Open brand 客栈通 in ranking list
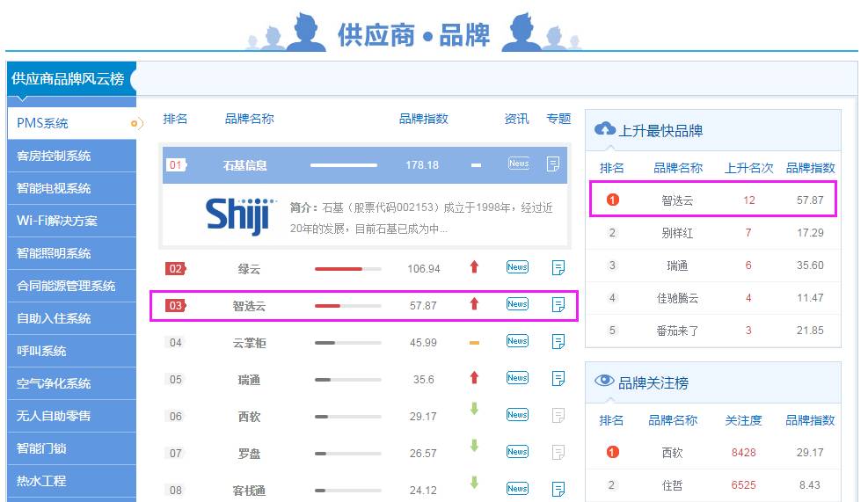This screenshot has height=502, width=868. point(249,491)
